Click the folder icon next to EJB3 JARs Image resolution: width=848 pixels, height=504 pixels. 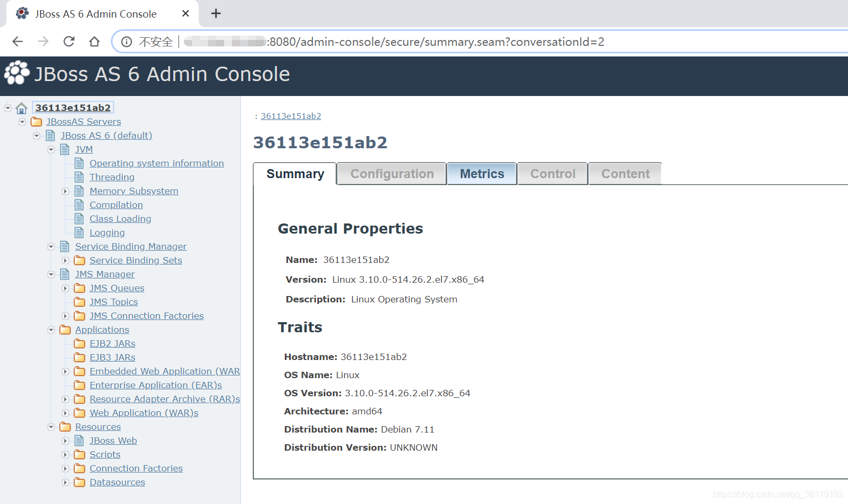pos(79,357)
